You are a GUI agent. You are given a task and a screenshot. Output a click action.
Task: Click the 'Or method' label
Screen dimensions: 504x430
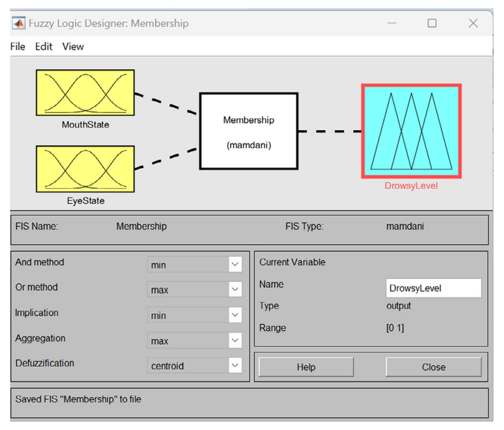(x=37, y=287)
